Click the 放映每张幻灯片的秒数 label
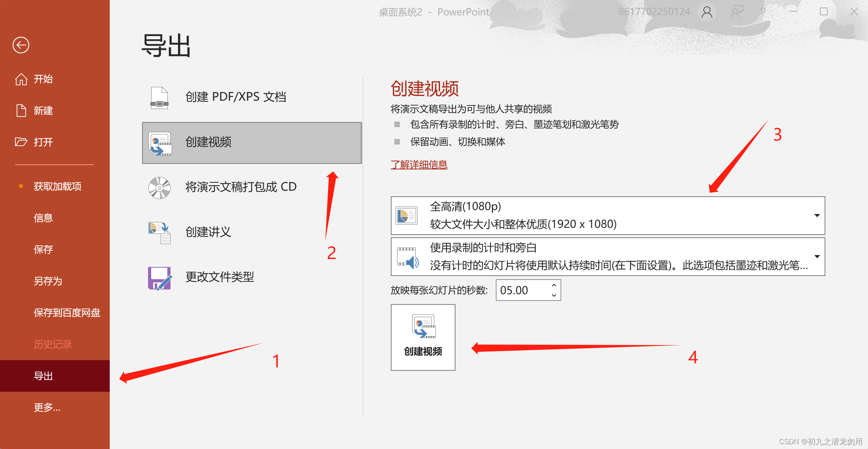This screenshot has height=449, width=868. point(439,290)
